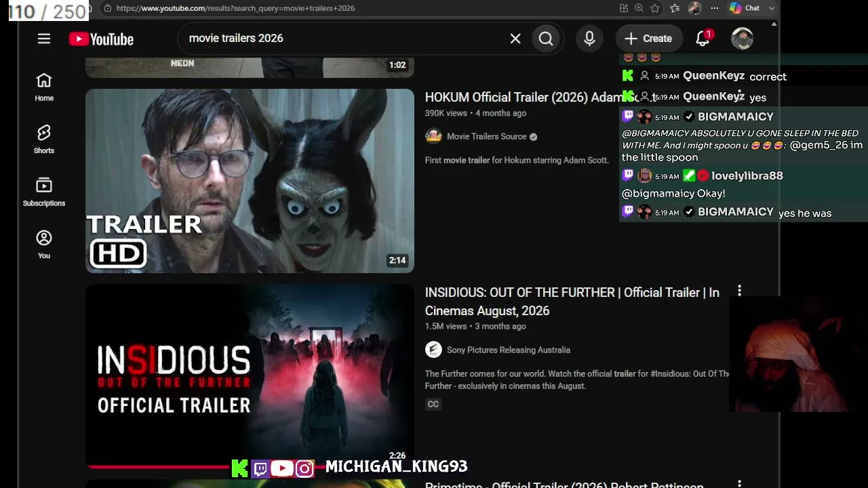Open Home in the sidebar
The height and width of the screenshot is (488, 868).
(44, 87)
